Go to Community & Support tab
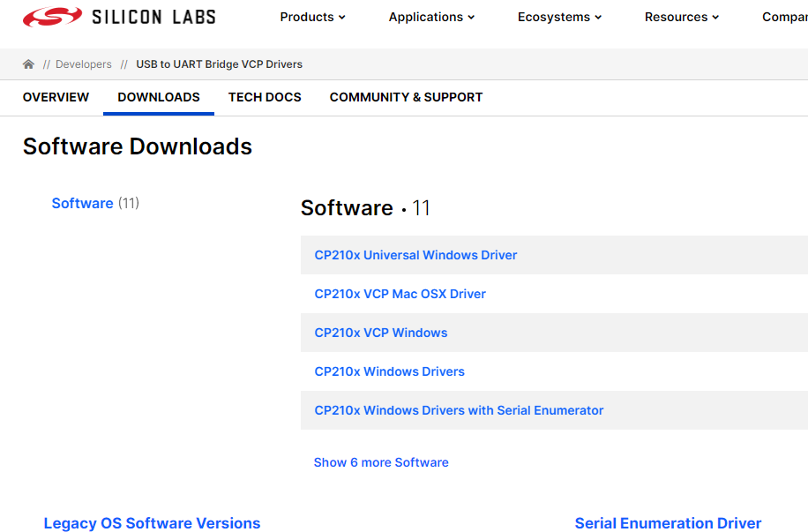The height and width of the screenshot is (532, 808). point(406,97)
